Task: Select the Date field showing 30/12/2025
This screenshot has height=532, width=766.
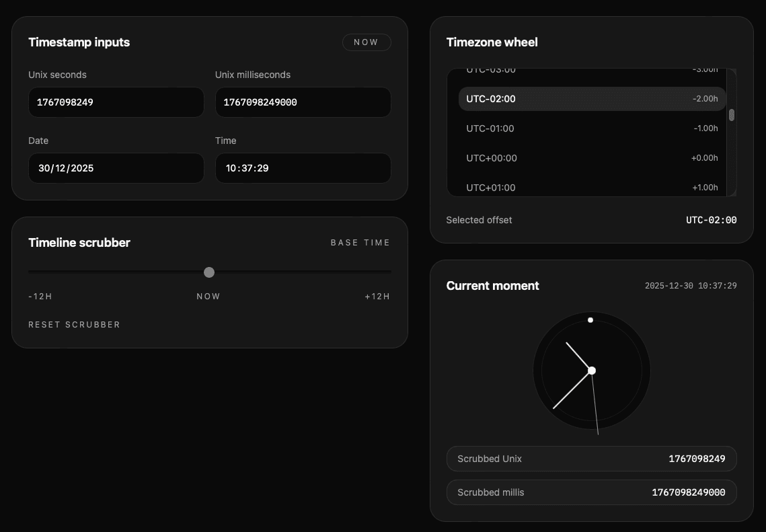Action: coord(116,168)
